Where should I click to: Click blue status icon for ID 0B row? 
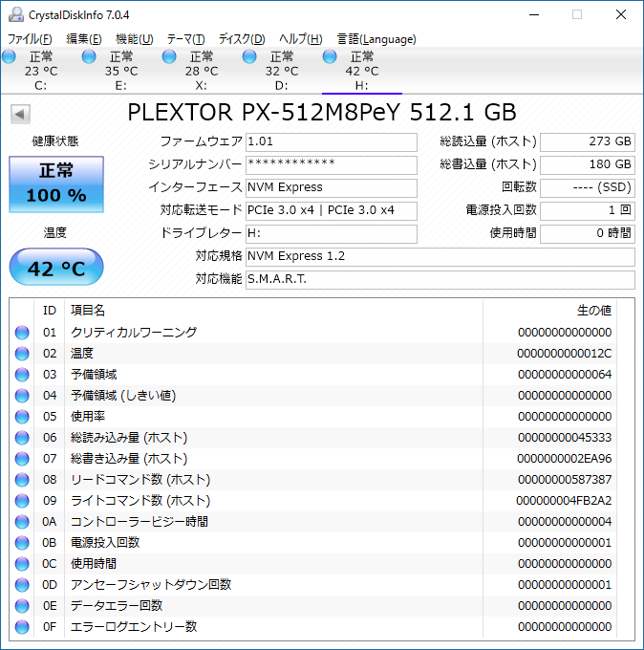22,543
